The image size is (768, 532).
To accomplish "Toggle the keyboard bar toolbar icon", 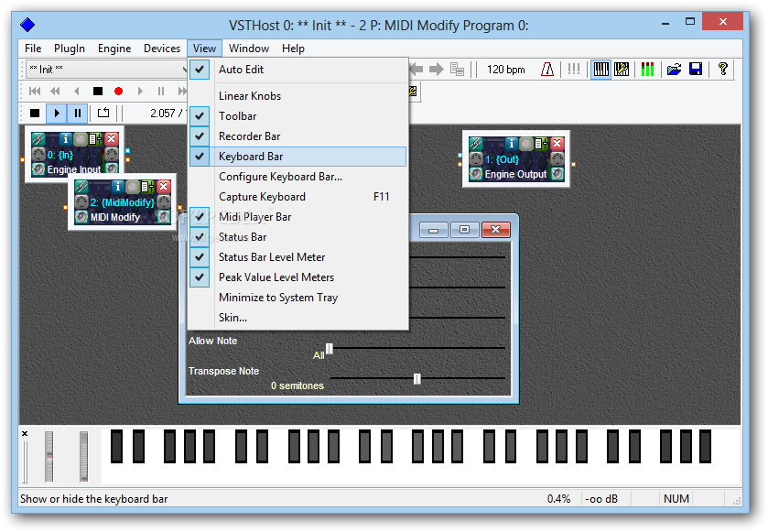I will pyautogui.click(x=601, y=69).
